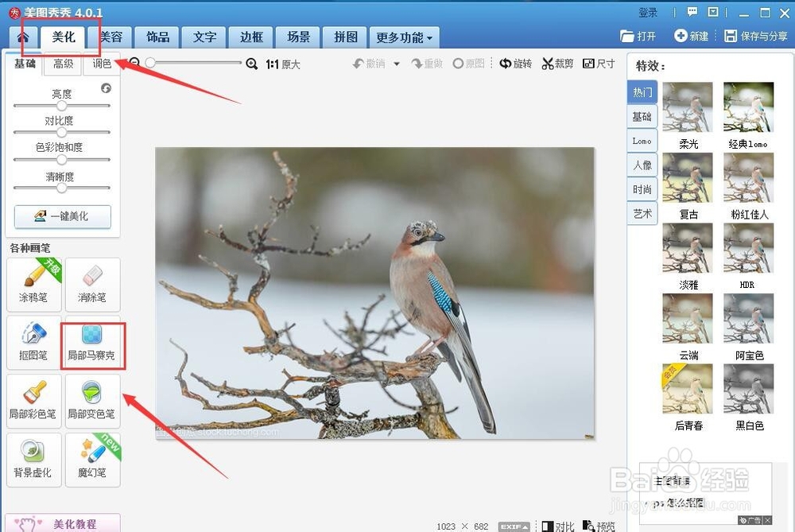Click the 重做 redo button
This screenshot has height=532, width=795.
point(427,64)
